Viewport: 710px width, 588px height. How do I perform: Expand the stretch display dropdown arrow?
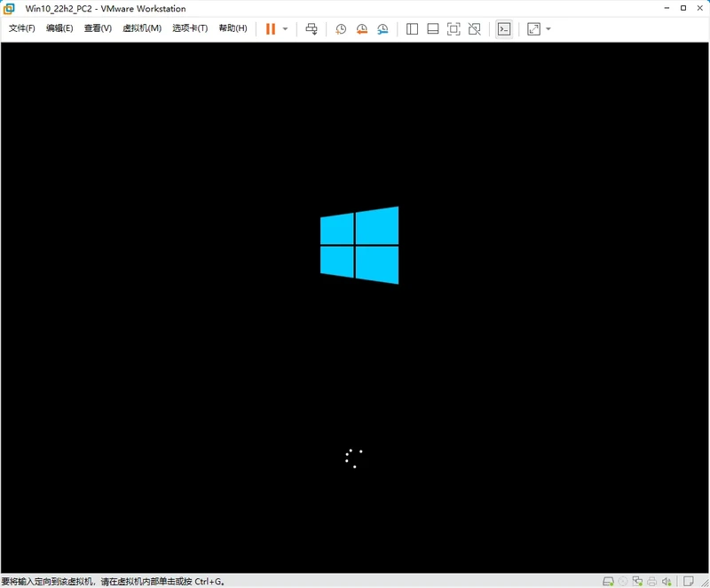(548, 29)
